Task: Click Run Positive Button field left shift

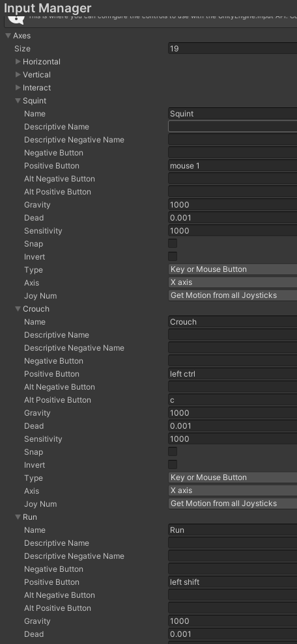Action: click(x=233, y=582)
